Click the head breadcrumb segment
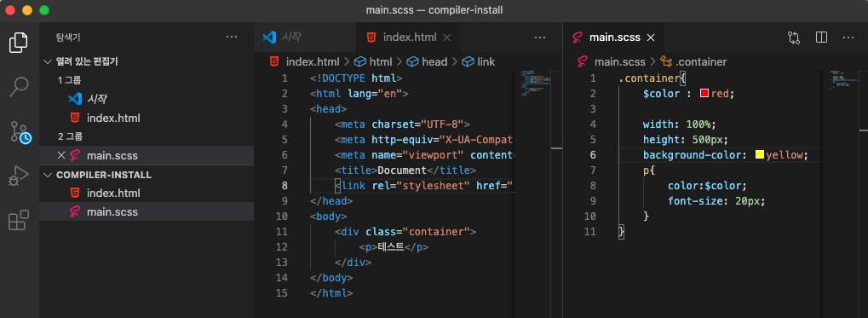This screenshot has width=868, height=318. coord(428,61)
